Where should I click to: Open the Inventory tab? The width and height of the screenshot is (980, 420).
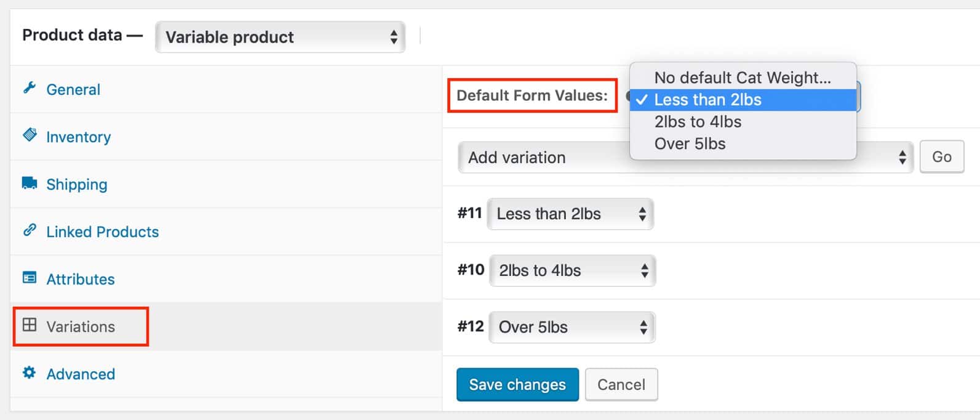tap(78, 137)
